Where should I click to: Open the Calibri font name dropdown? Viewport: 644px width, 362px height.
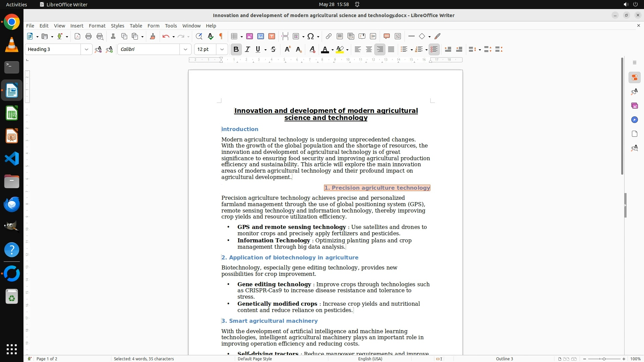[x=185, y=49]
